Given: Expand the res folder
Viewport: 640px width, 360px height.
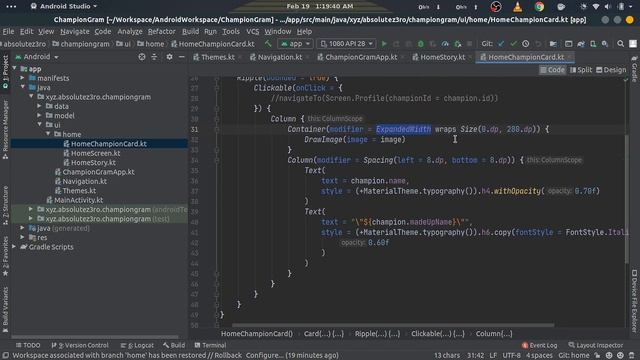Looking at the screenshot, I should point(23,238).
